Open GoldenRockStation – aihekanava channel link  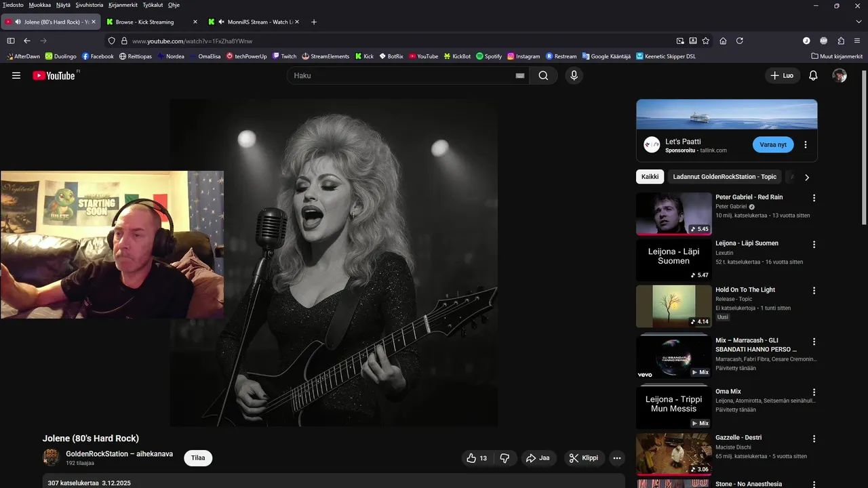[119, 454]
